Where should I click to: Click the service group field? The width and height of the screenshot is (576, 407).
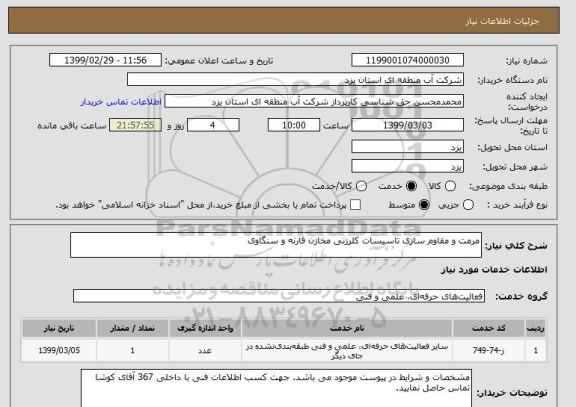279,296
